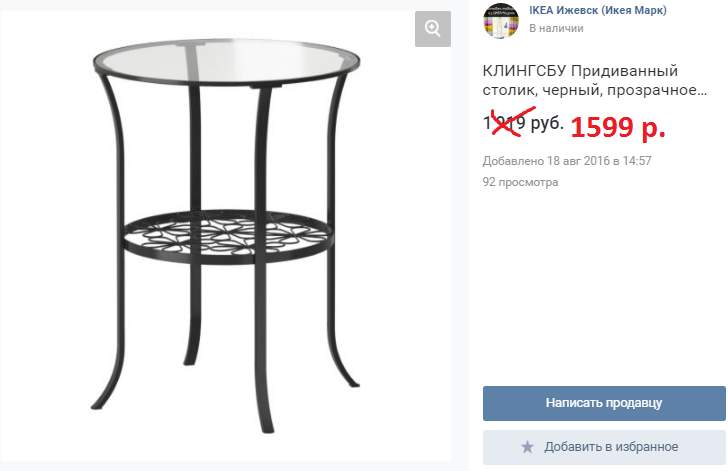Click the red cross over old price
The width and height of the screenshot is (728, 471).
(x=513, y=122)
